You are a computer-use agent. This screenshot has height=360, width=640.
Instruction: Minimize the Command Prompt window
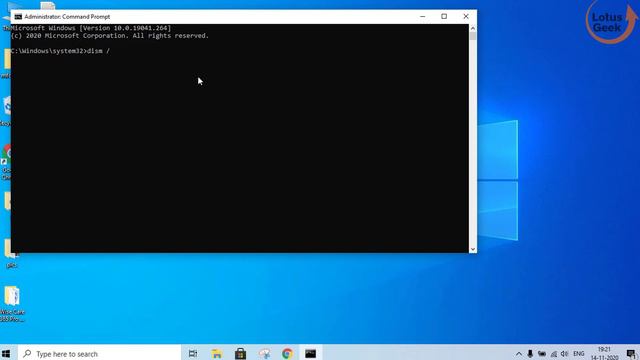point(422,16)
